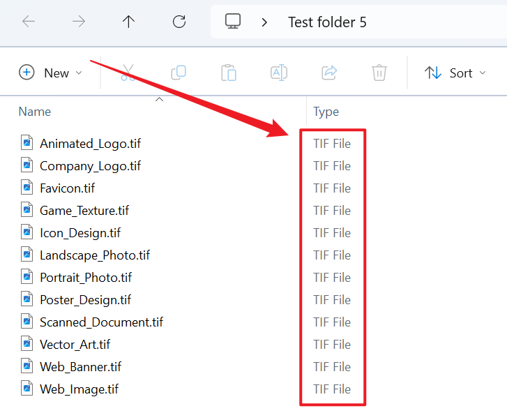Screen dimensions: 507x420
Task: Click the Cut scissors icon
Action: pyautogui.click(x=128, y=73)
